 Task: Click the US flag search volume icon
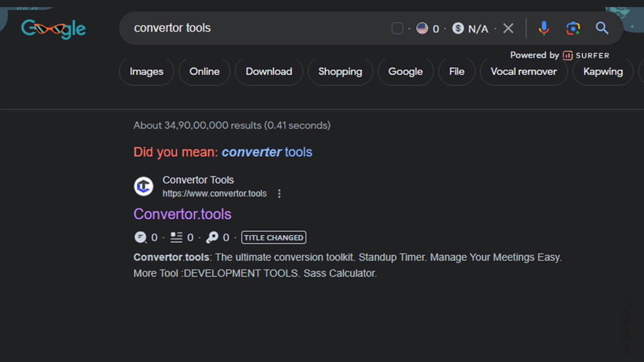(422, 29)
